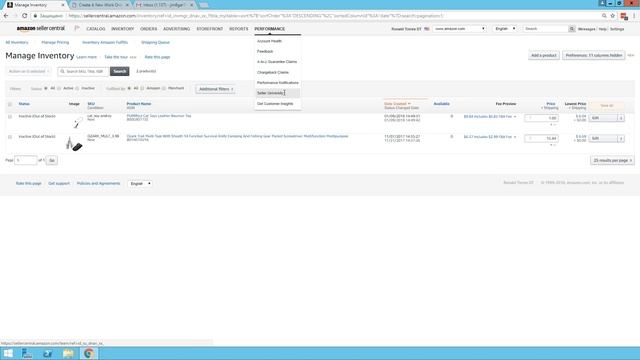This screenshot has width=640, height=360.
Task: Open the INVENTORY menu
Action: pos(122,29)
